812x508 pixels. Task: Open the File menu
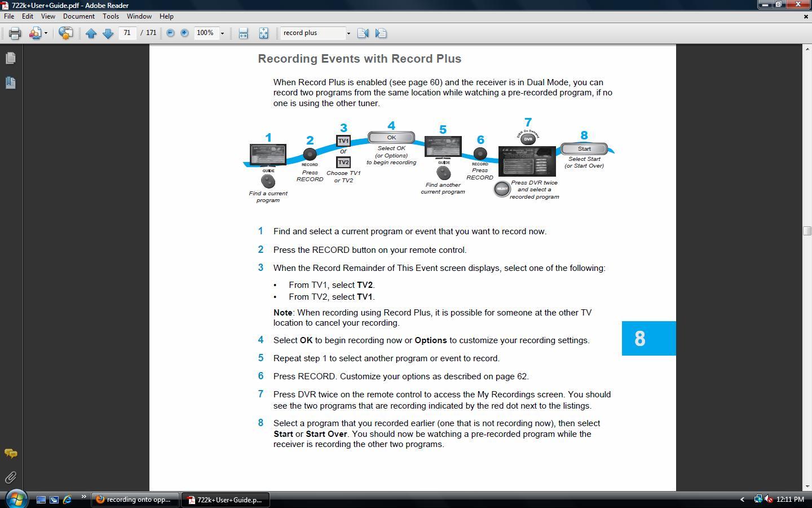click(9, 16)
